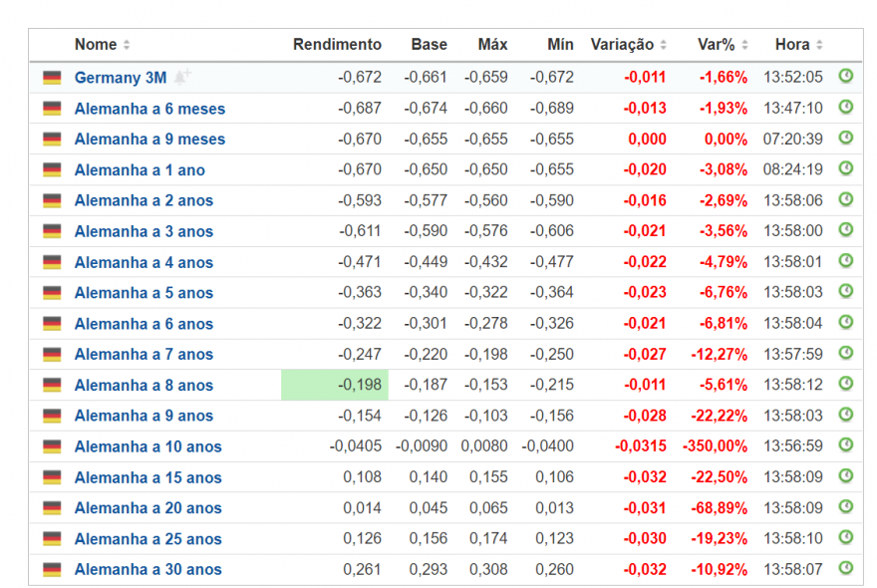
Task: Sort table by Nome column arrows
Action: click(x=127, y=45)
